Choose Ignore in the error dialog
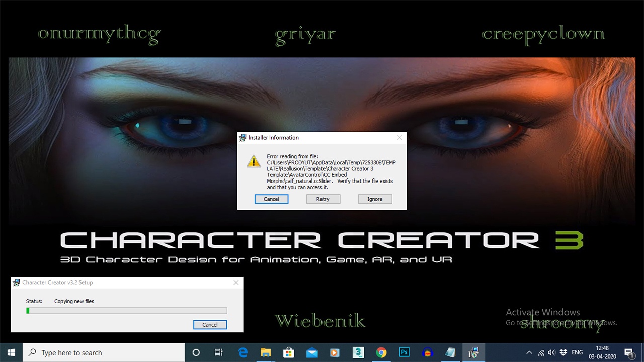 point(375,199)
